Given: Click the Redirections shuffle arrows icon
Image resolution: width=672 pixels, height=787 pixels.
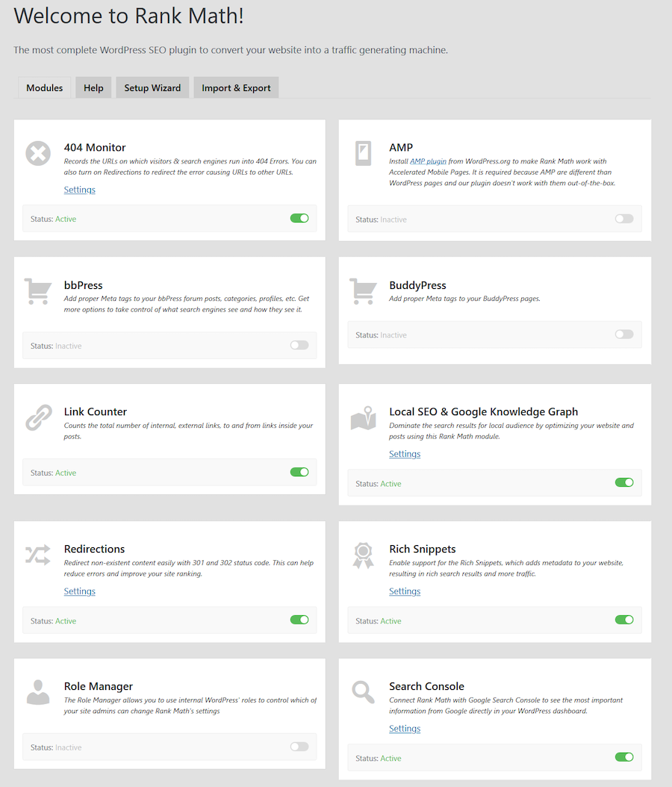Looking at the screenshot, I should point(38,555).
